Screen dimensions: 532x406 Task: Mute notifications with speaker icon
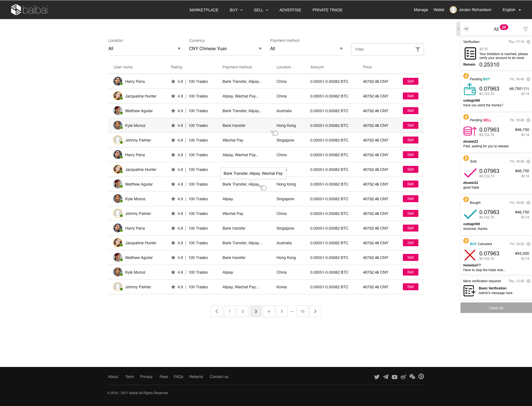[x=466, y=29]
